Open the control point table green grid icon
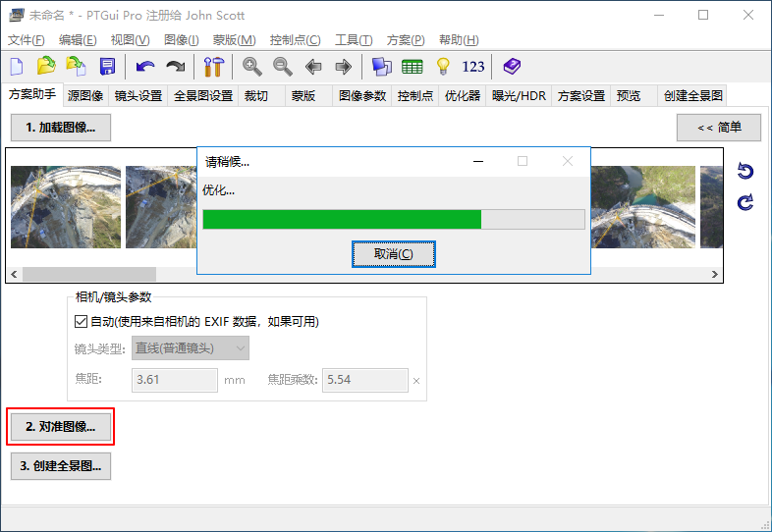This screenshot has width=772, height=532. [x=413, y=67]
